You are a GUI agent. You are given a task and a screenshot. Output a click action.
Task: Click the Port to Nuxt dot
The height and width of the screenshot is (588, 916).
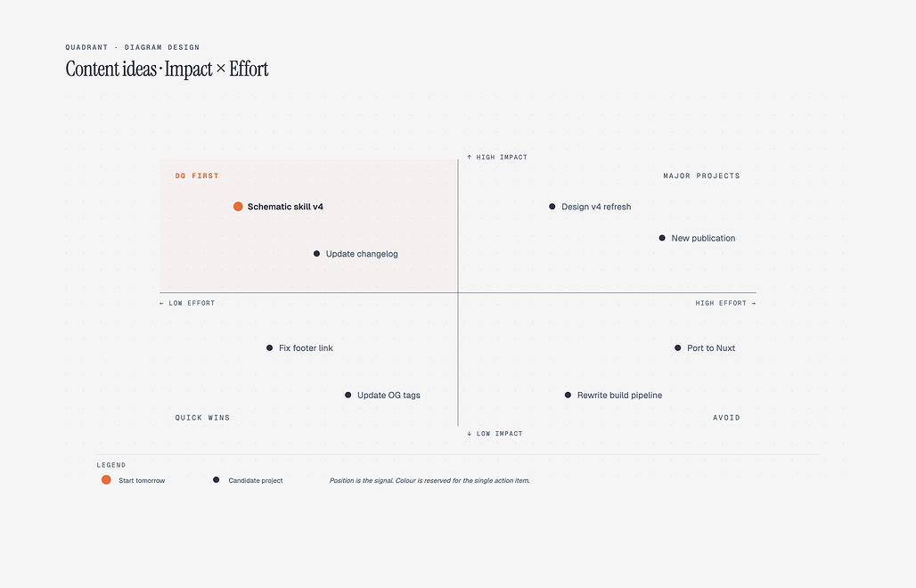[x=678, y=347]
